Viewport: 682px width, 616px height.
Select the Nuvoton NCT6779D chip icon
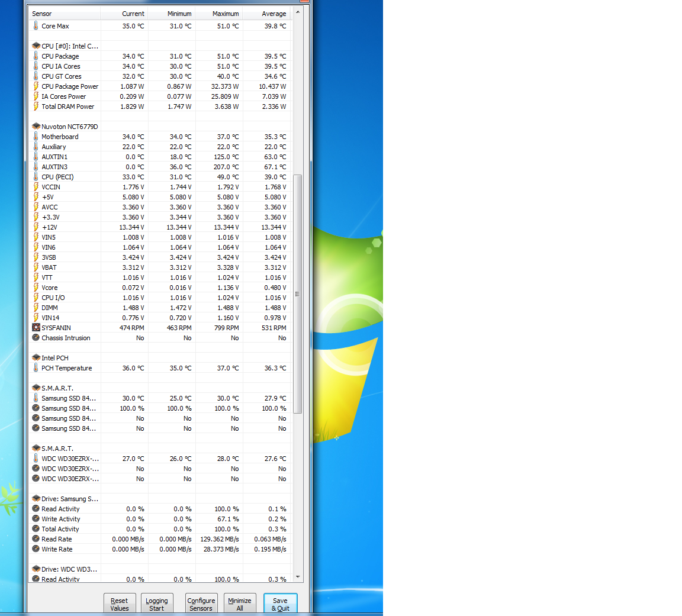36,126
